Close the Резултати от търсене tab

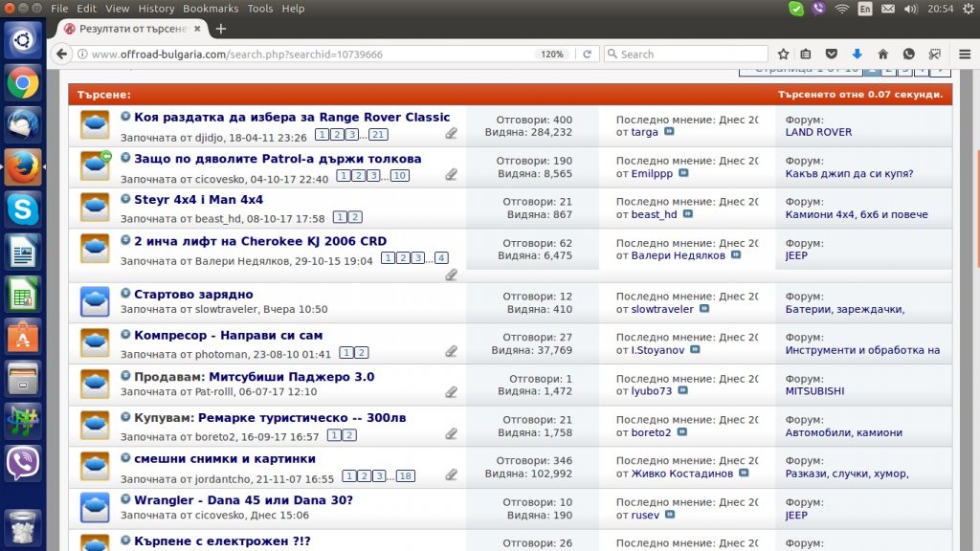pos(197,29)
